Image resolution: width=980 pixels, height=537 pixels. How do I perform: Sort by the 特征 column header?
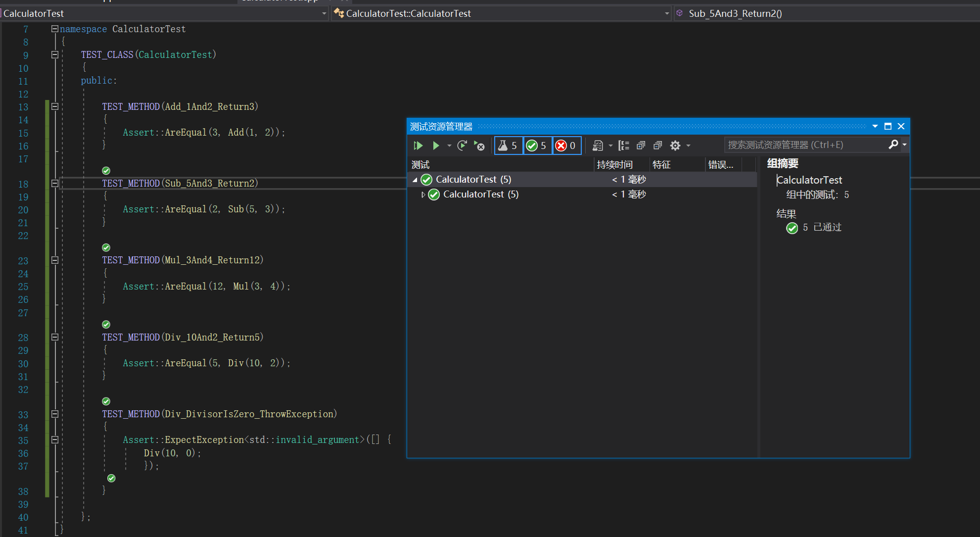point(677,165)
